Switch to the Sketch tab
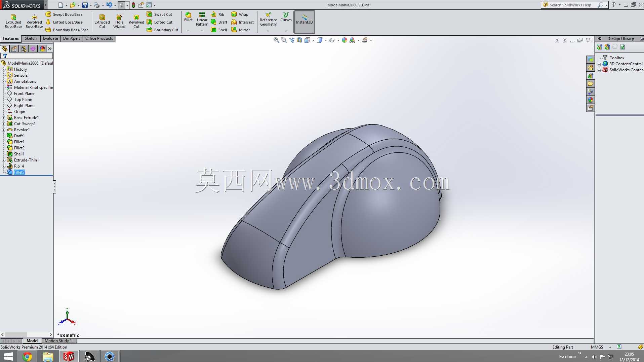644x362 pixels. pos(31,38)
